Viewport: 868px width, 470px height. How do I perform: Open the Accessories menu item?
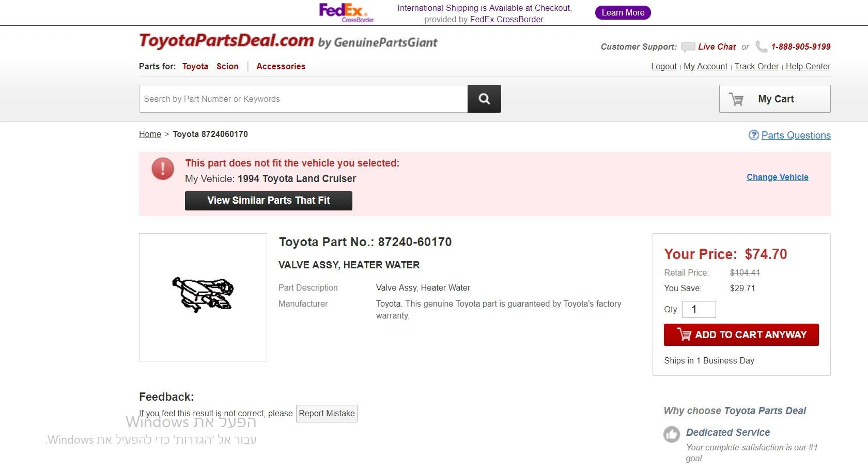[281, 66]
